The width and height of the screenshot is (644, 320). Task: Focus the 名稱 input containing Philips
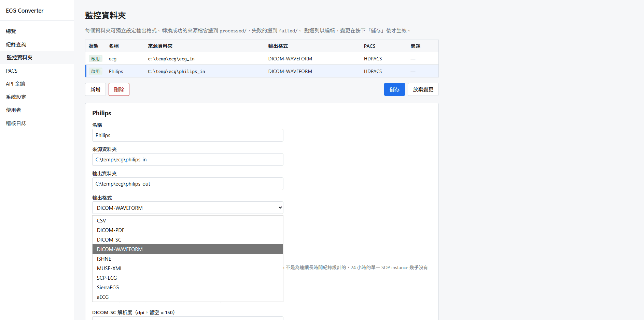(x=188, y=135)
